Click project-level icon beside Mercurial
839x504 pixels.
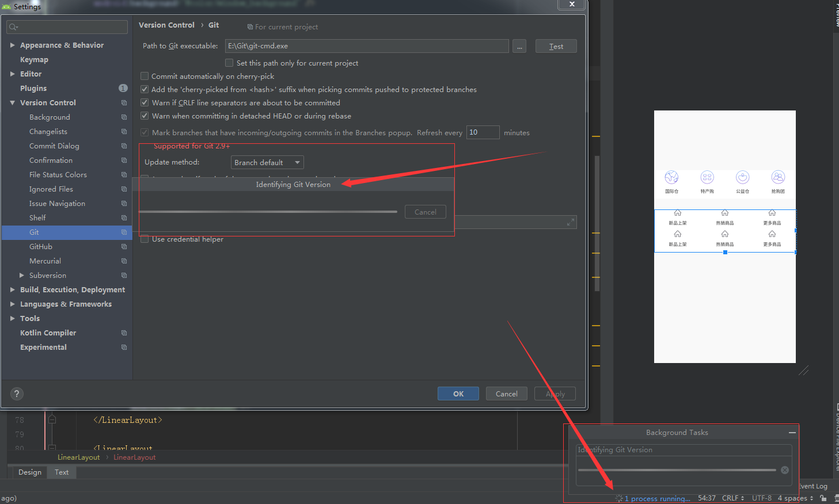click(x=124, y=261)
